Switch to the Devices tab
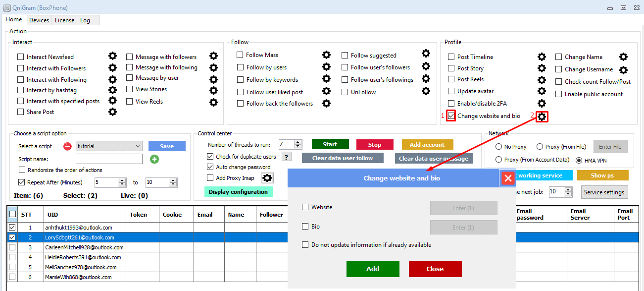 [39, 20]
